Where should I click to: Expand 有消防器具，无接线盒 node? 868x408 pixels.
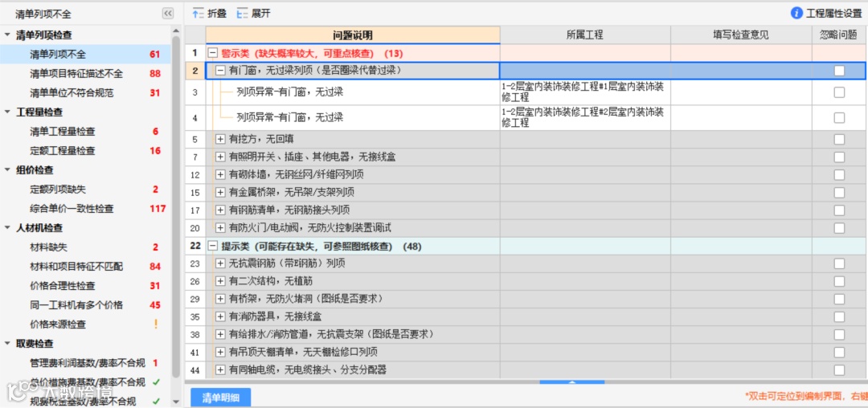[219, 316]
